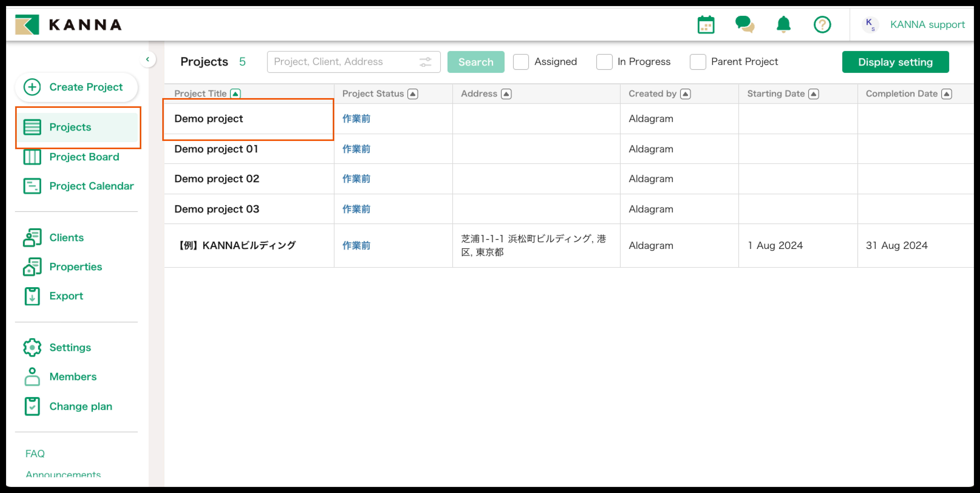Sort by Starting Date column arrow
980x493 pixels.
pyautogui.click(x=813, y=94)
